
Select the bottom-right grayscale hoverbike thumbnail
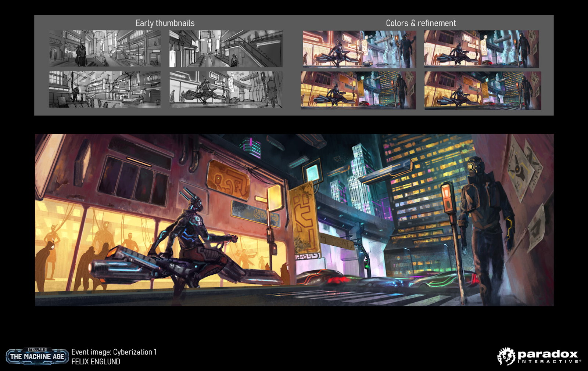(226, 89)
